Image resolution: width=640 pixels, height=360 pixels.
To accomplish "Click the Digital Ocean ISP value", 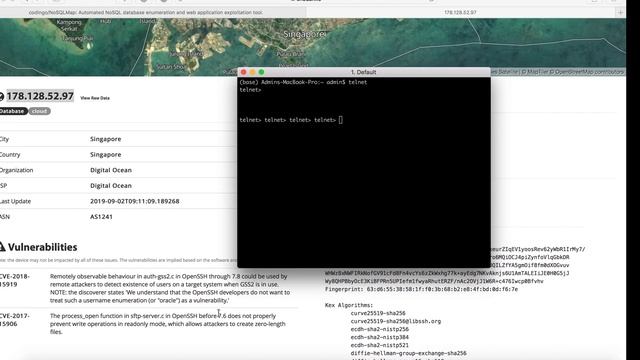I will 111,186.
